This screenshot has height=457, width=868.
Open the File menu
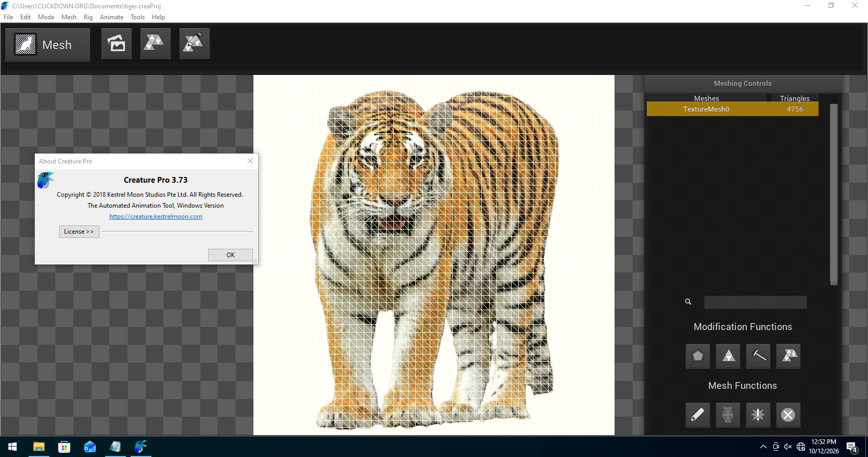pos(8,17)
